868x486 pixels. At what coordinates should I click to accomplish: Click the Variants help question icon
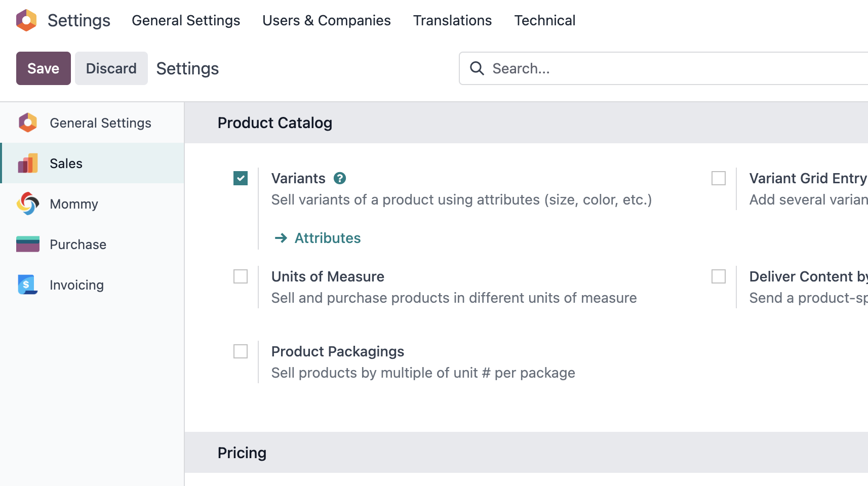coord(340,178)
